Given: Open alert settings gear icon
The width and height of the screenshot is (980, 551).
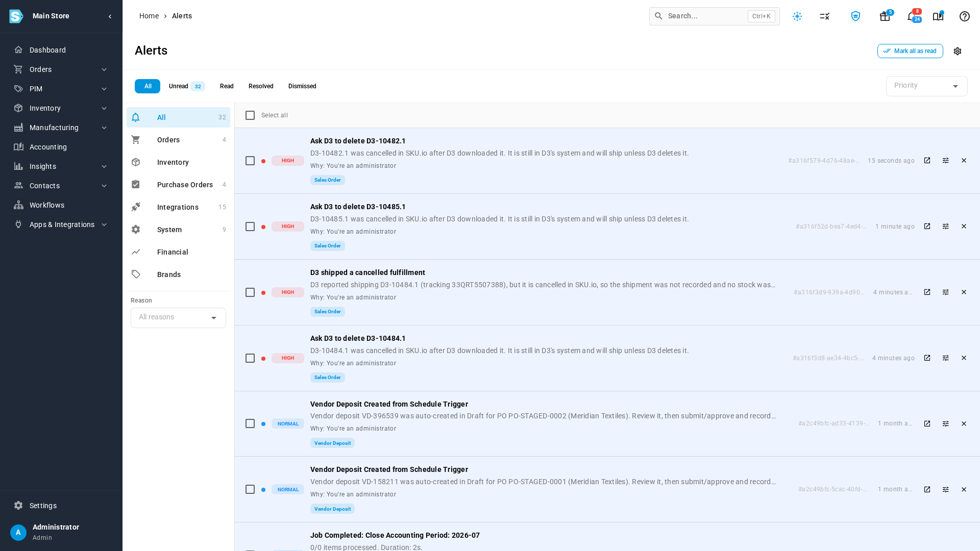Looking at the screenshot, I should (958, 51).
